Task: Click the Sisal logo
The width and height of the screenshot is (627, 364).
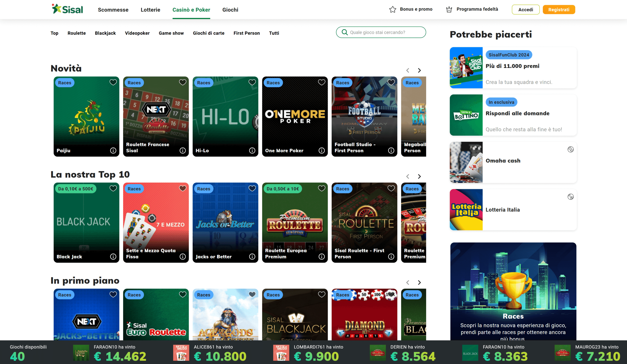Action: point(67,9)
